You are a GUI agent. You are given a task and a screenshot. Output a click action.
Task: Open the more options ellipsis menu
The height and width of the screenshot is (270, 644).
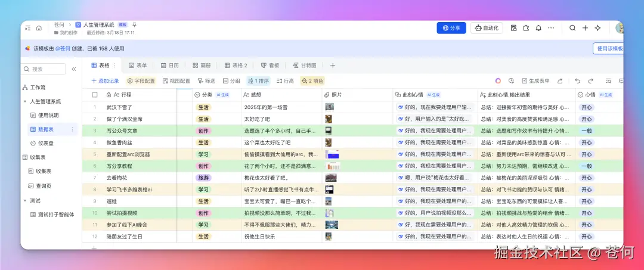coord(551,28)
